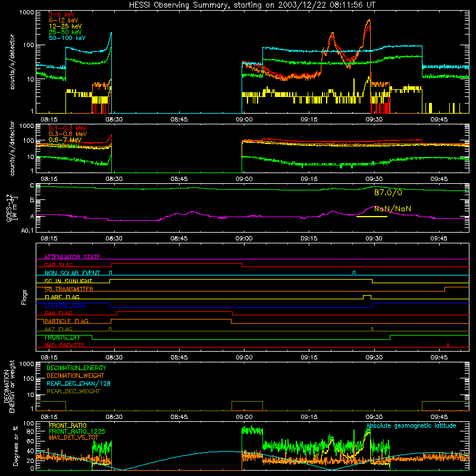
Task: Click the NaN/NaN annotation in GOES panel
Action: pos(393,209)
